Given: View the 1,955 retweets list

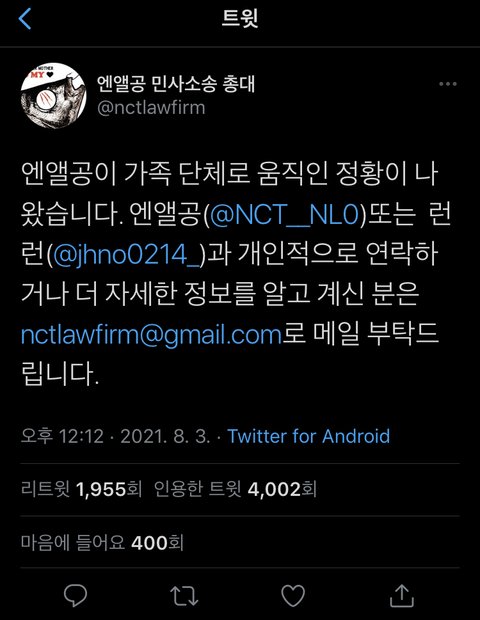Looking at the screenshot, I should coord(81,489).
